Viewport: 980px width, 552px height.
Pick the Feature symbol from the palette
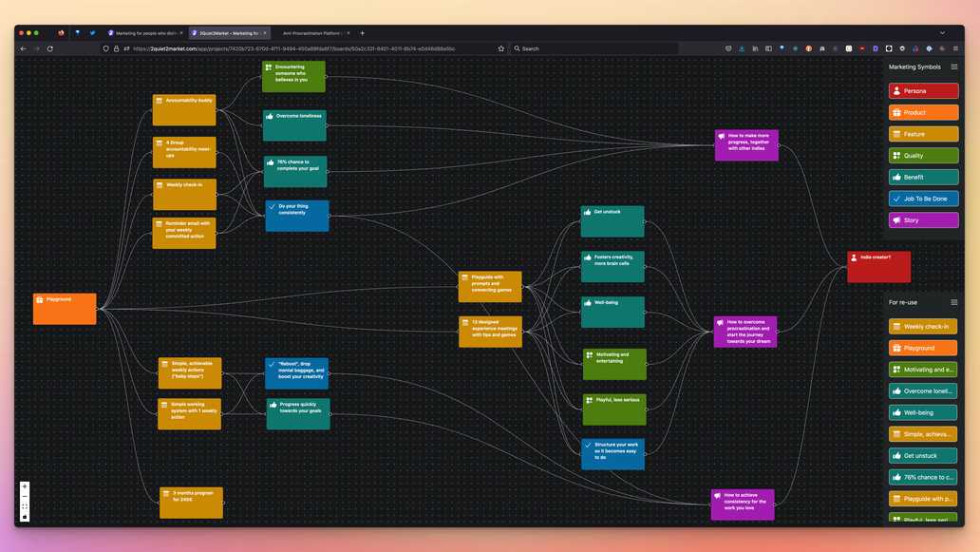923,134
